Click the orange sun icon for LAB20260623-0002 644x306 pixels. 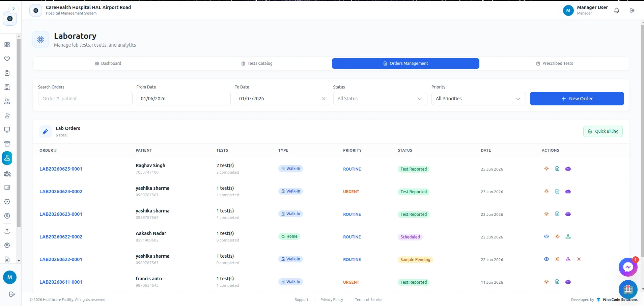tap(547, 192)
